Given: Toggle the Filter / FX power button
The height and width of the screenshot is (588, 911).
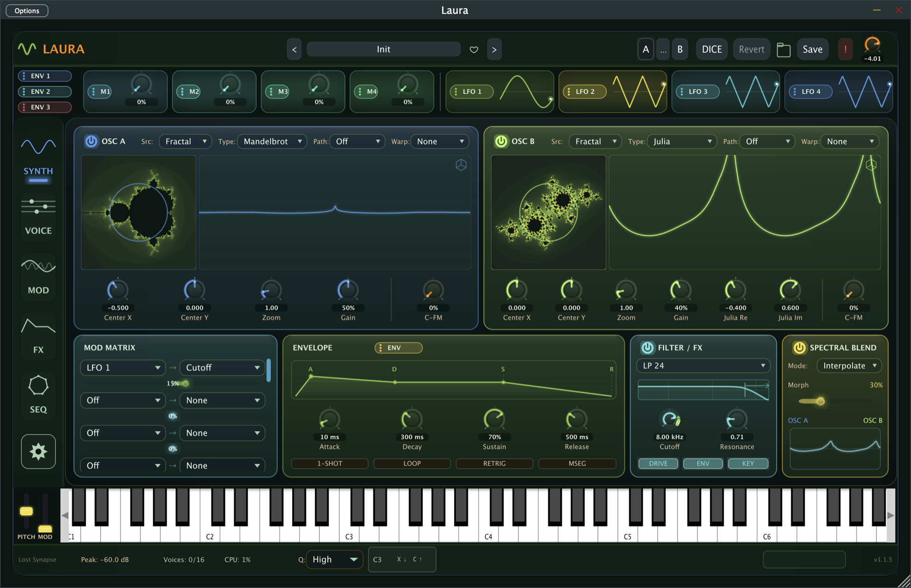Looking at the screenshot, I should [x=647, y=348].
